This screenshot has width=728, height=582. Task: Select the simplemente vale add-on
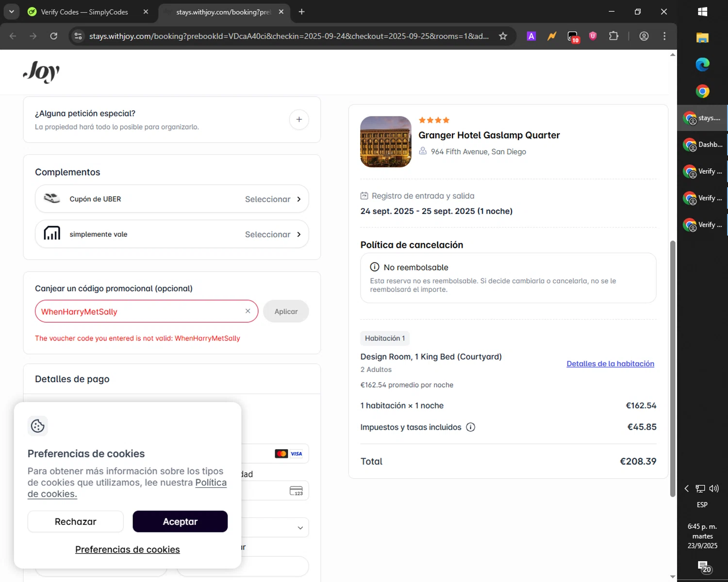click(x=172, y=234)
